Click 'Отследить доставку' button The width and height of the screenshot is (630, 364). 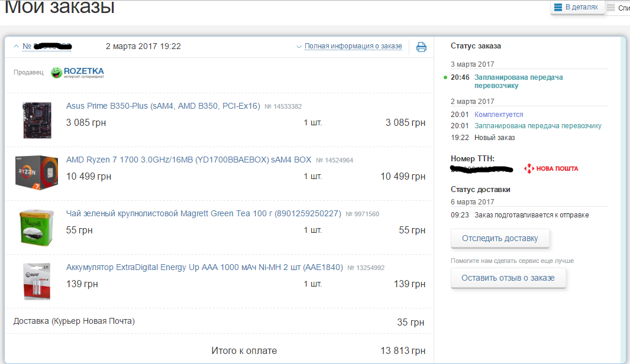pyautogui.click(x=500, y=238)
